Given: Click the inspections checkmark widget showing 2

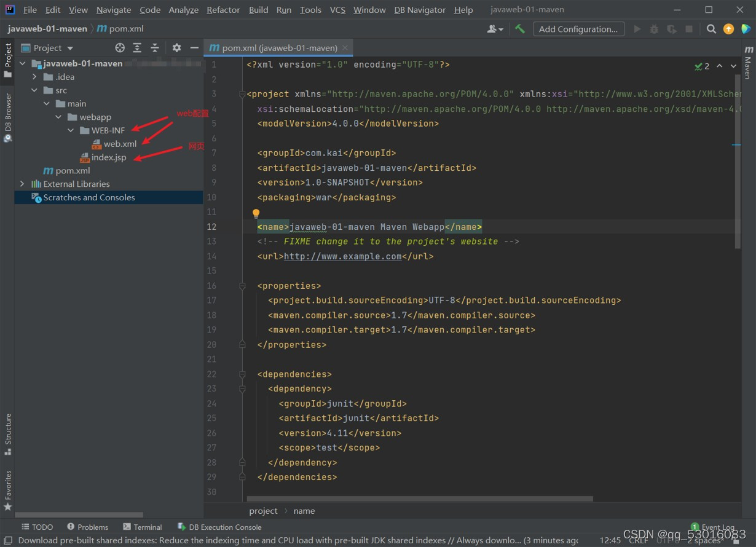Looking at the screenshot, I should pos(702,66).
